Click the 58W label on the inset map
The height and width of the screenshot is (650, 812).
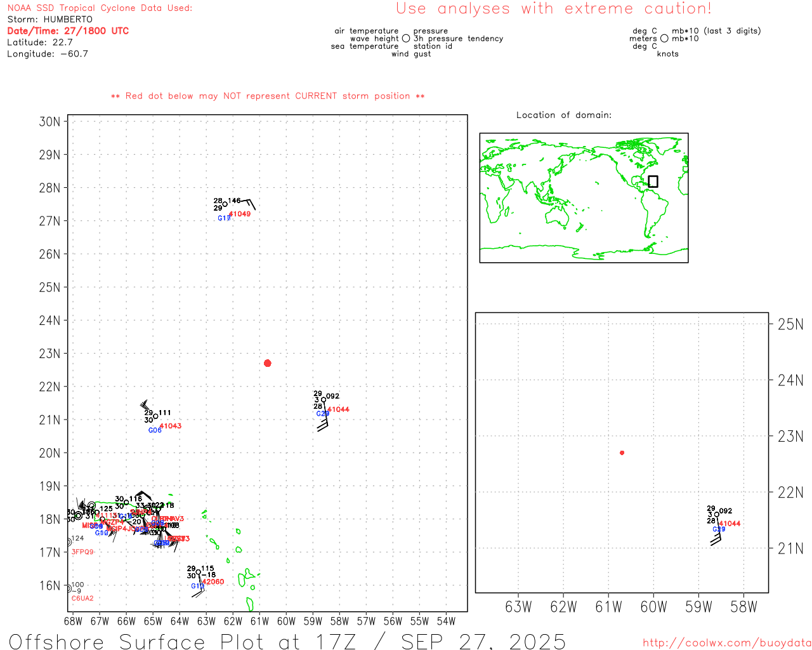coord(743,607)
